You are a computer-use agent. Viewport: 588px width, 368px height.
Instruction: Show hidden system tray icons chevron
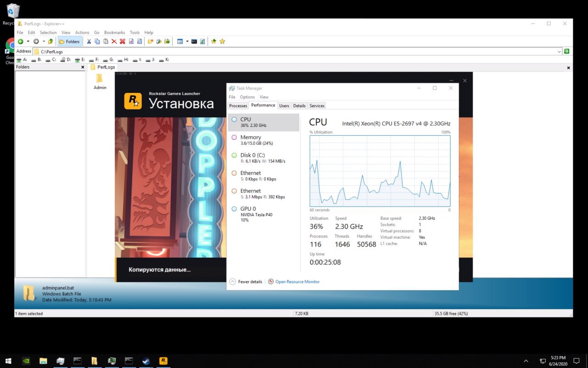pyautogui.click(x=526, y=361)
